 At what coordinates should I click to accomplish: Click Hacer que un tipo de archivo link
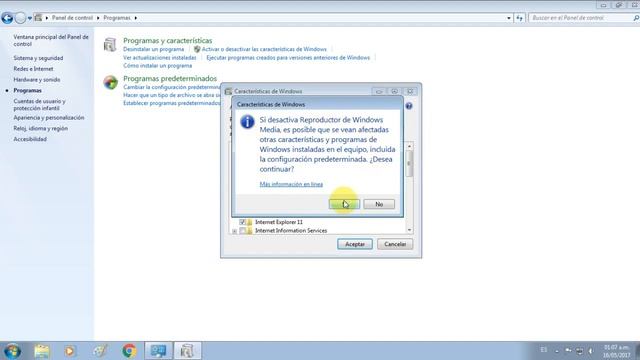click(x=171, y=95)
